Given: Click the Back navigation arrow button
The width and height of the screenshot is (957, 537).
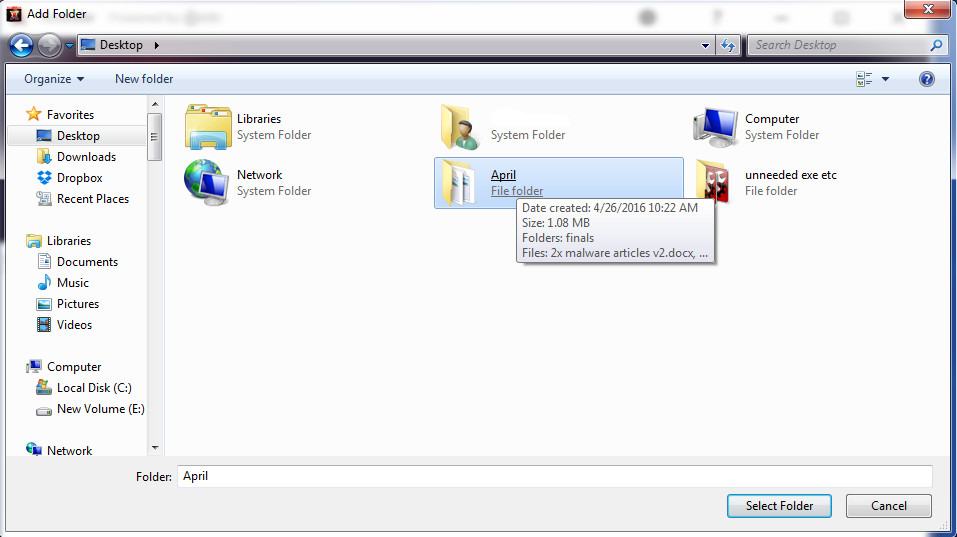Looking at the screenshot, I should pos(21,45).
